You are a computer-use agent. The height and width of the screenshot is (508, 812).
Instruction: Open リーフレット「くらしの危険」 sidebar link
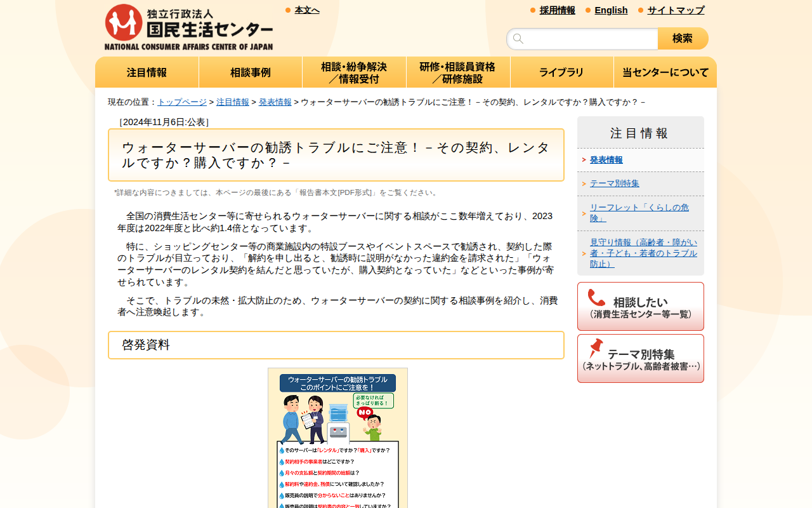point(639,213)
